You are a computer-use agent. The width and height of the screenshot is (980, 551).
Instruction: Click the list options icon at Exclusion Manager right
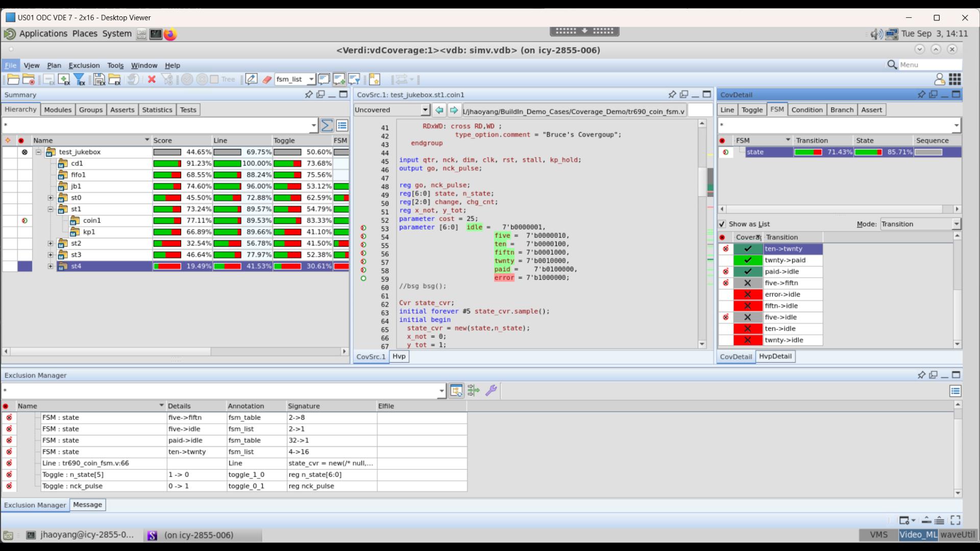[x=955, y=391]
